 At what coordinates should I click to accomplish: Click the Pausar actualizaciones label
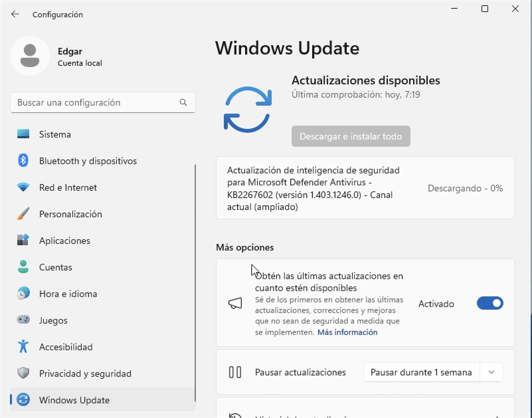coord(300,372)
